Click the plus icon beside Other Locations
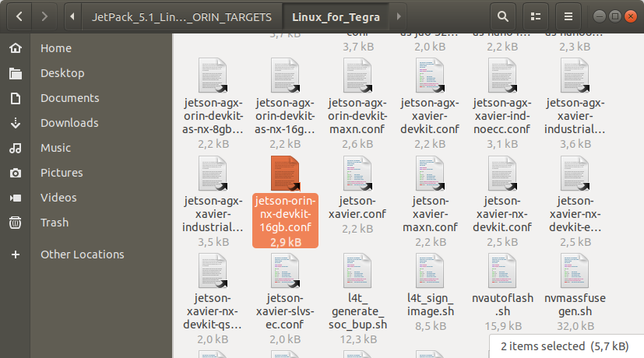Image resolution: width=644 pixels, height=358 pixels. [x=16, y=254]
